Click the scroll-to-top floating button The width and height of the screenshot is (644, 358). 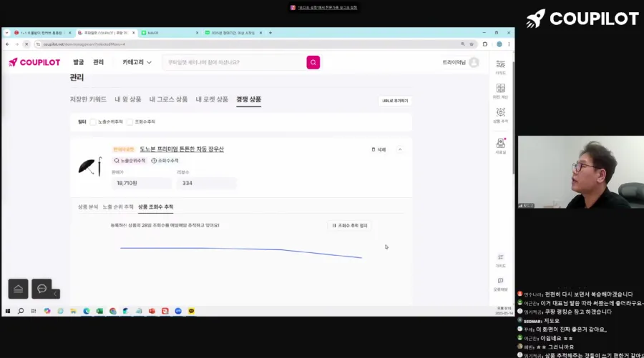(18, 289)
